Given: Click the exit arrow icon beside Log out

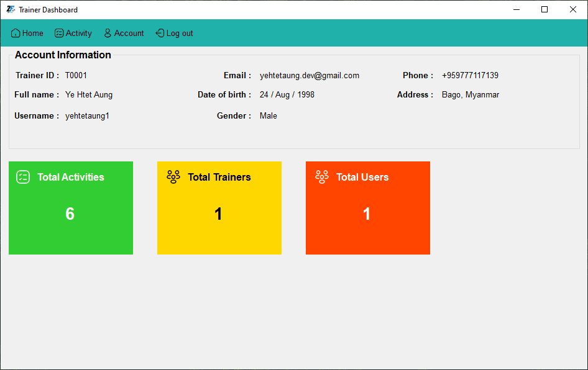Looking at the screenshot, I should 160,34.
